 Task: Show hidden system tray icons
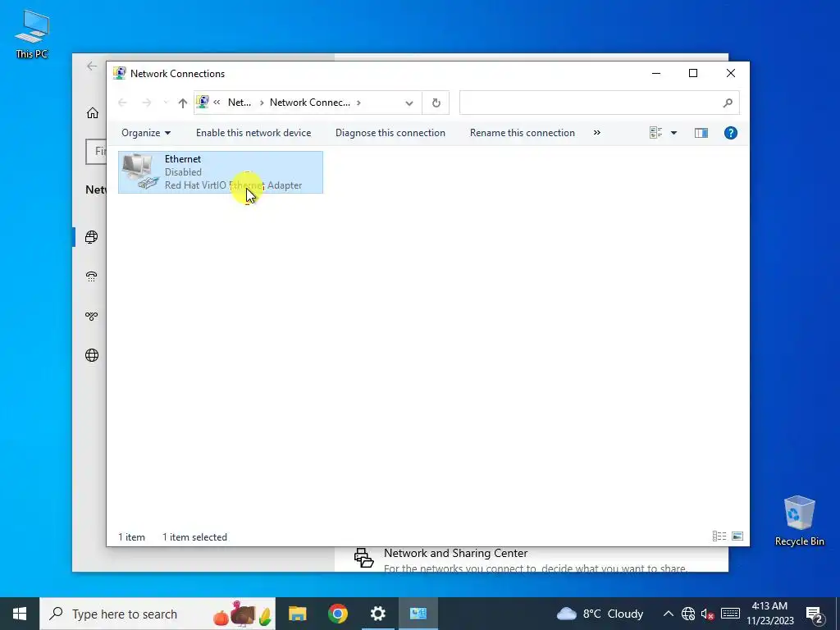(668, 614)
